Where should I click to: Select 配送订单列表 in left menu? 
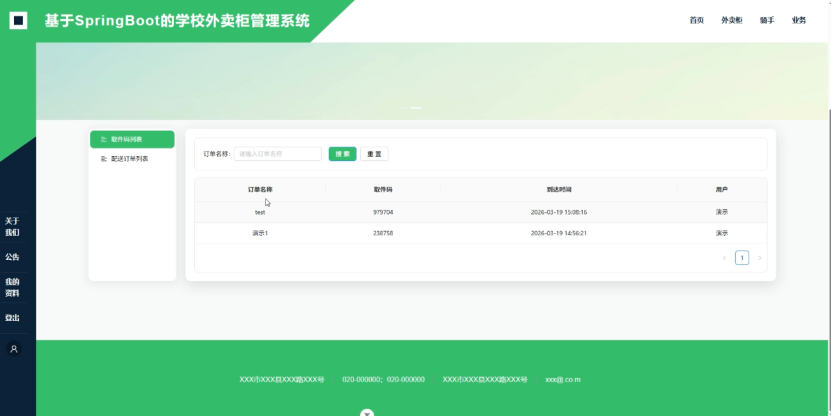point(132,158)
